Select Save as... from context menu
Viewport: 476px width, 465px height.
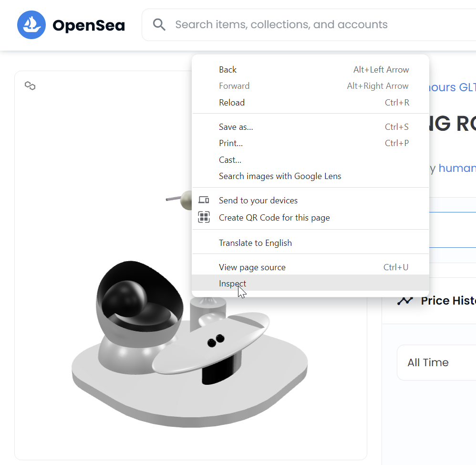pyautogui.click(x=310, y=127)
